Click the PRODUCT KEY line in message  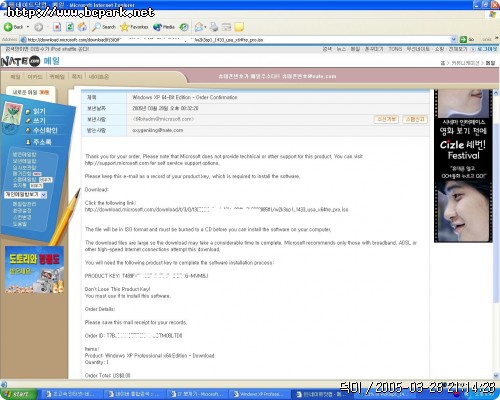[x=146, y=276]
